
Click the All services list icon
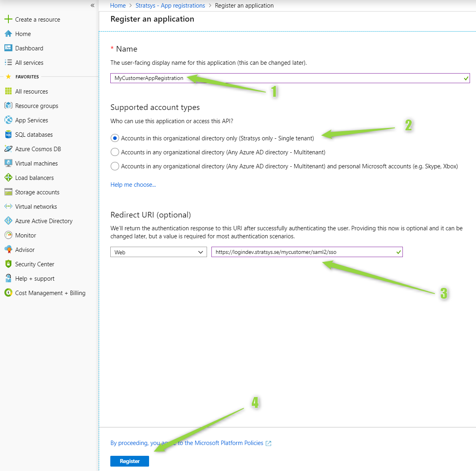coord(8,62)
